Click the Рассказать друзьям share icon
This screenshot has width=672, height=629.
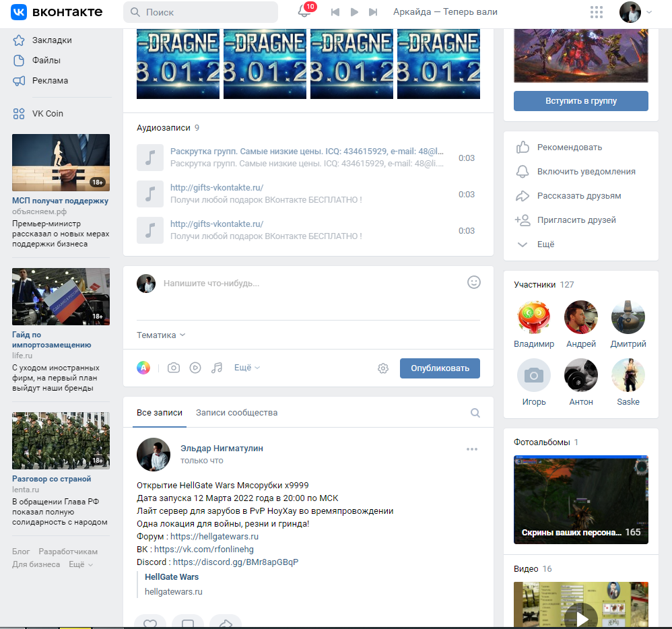coord(522,196)
